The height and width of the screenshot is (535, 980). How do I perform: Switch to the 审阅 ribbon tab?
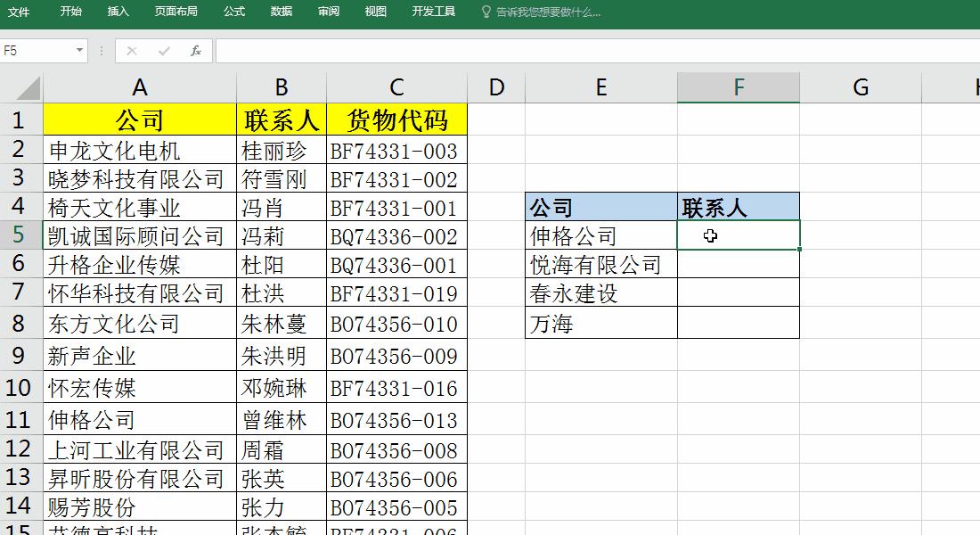tap(328, 12)
